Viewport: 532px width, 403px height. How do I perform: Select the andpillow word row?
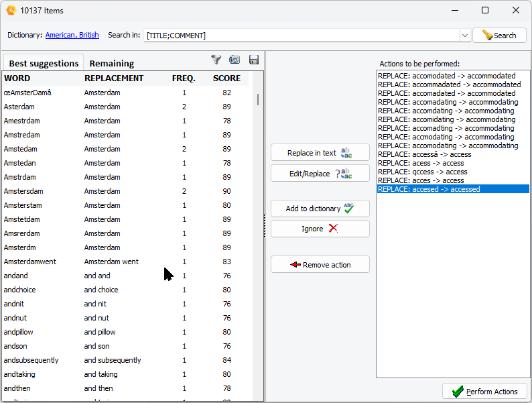[125, 332]
